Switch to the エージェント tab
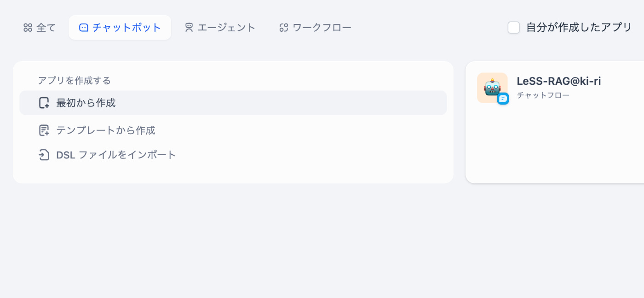This screenshot has width=644, height=298. (220, 28)
